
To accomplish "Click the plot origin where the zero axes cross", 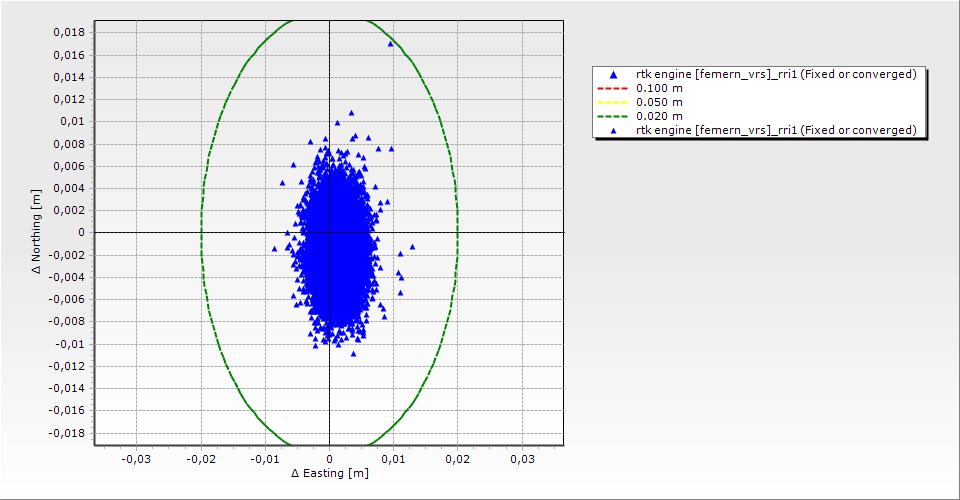I will pyautogui.click(x=329, y=232).
